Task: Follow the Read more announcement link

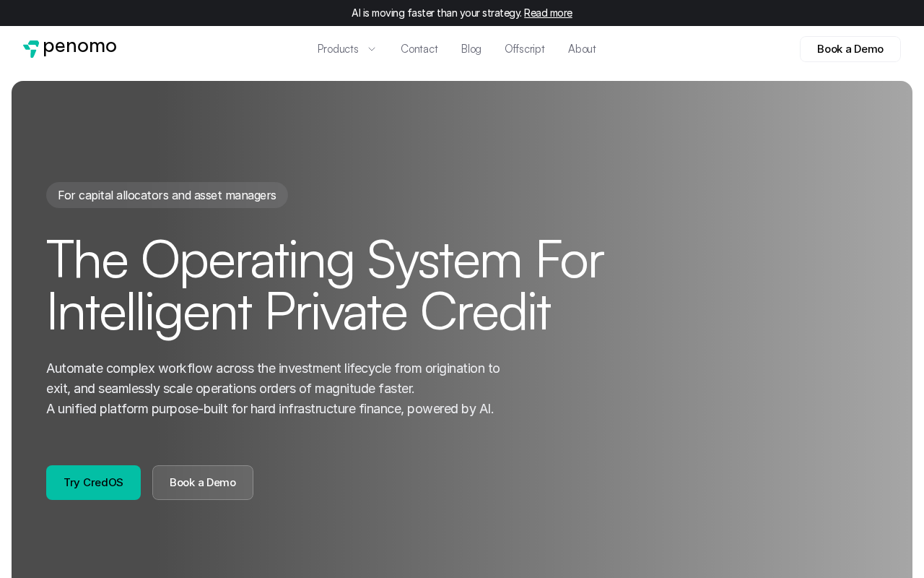Action: tap(548, 13)
